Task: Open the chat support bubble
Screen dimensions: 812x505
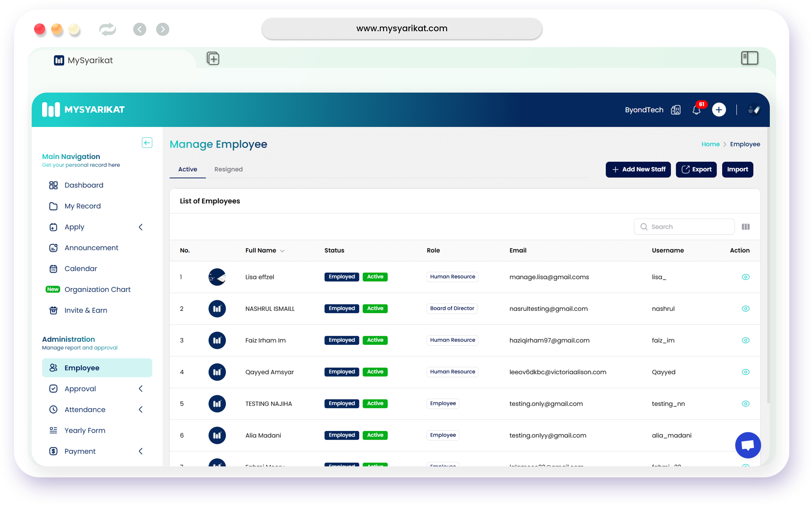Action: coord(748,445)
